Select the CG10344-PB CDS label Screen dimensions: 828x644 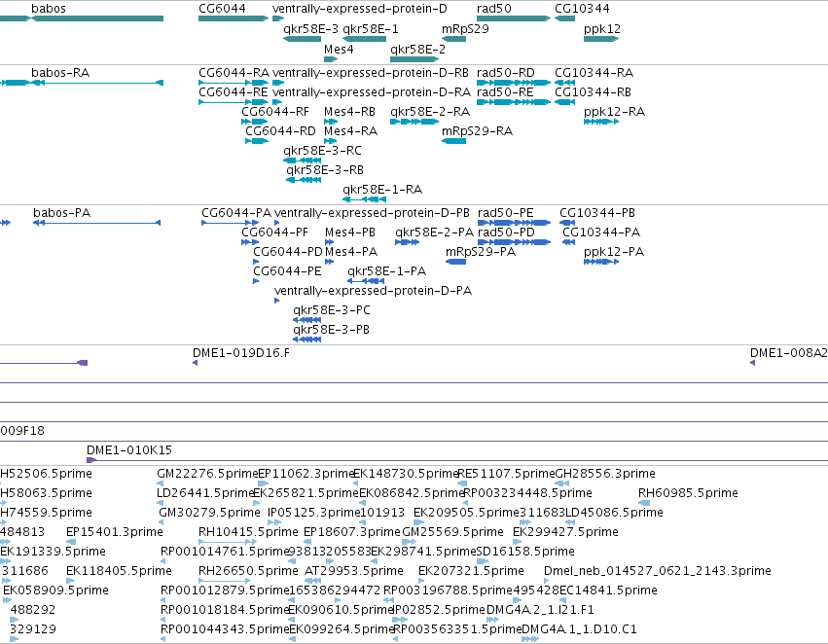click(x=597, y=213)
